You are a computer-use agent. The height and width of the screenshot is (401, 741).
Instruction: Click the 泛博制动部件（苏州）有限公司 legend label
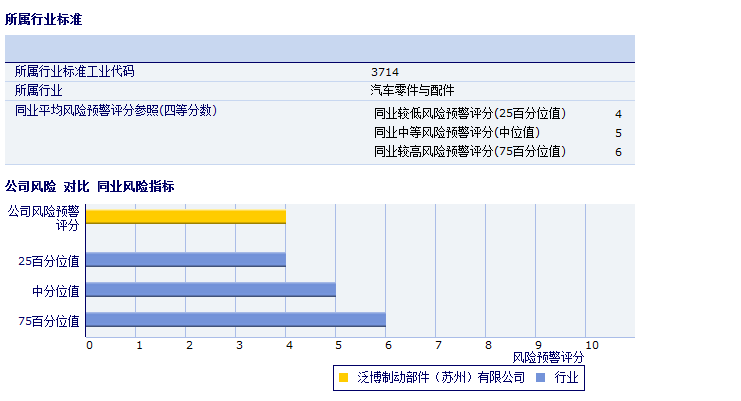tap(440, 378)
